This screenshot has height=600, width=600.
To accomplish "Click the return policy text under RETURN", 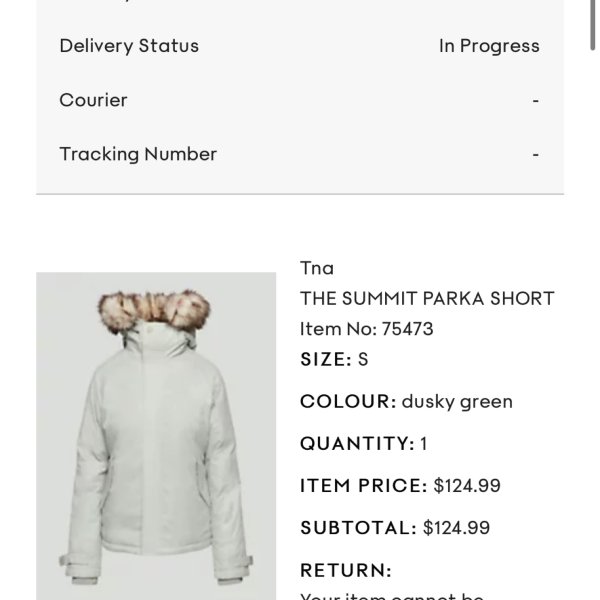I will (x=392, y=596).
